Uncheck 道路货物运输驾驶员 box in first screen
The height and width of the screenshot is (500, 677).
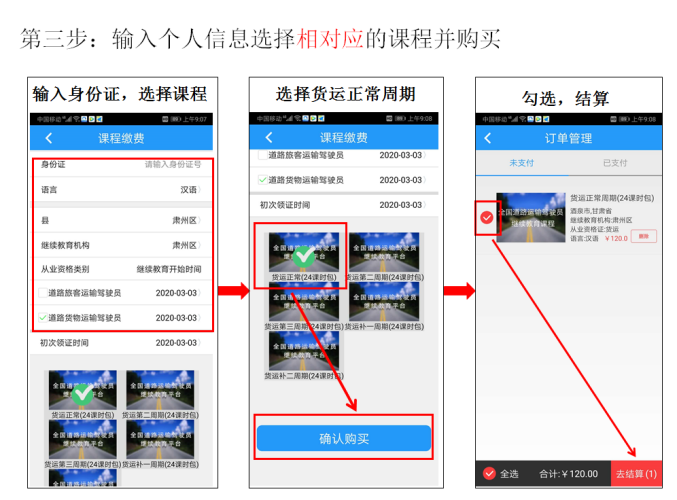(42, 318)
